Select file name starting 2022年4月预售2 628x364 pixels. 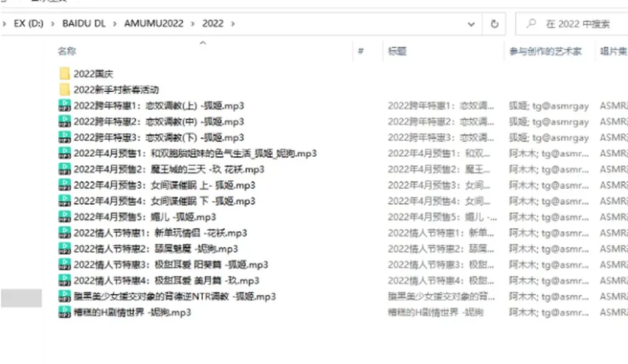(x=169, y=169)
